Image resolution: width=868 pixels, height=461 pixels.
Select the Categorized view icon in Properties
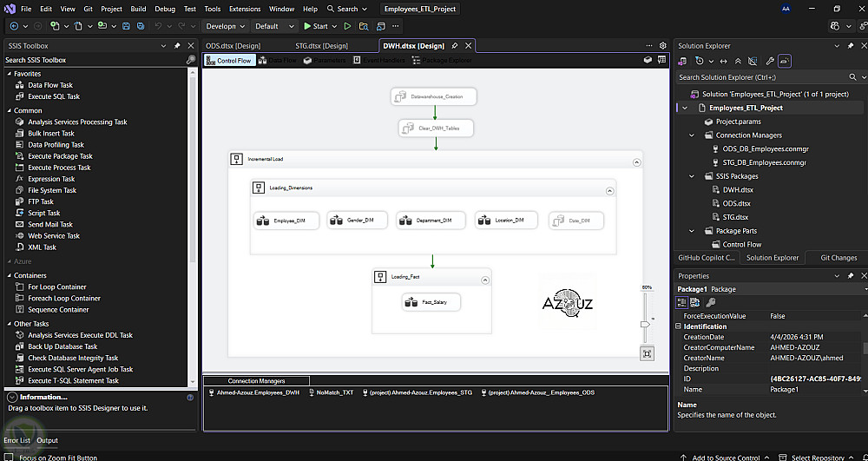click(682, 302)
